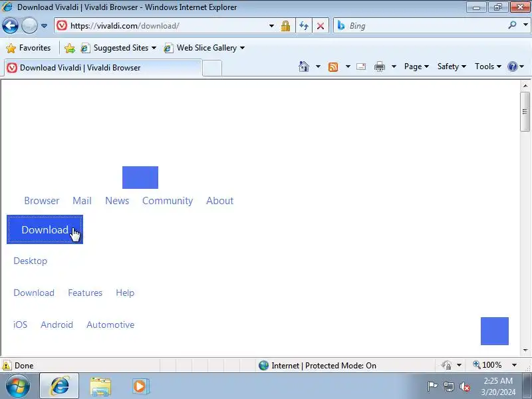The width and height of the screenshot is (532, 399).
Task: Click the Home icon in command bar
Action: (304, 66)
